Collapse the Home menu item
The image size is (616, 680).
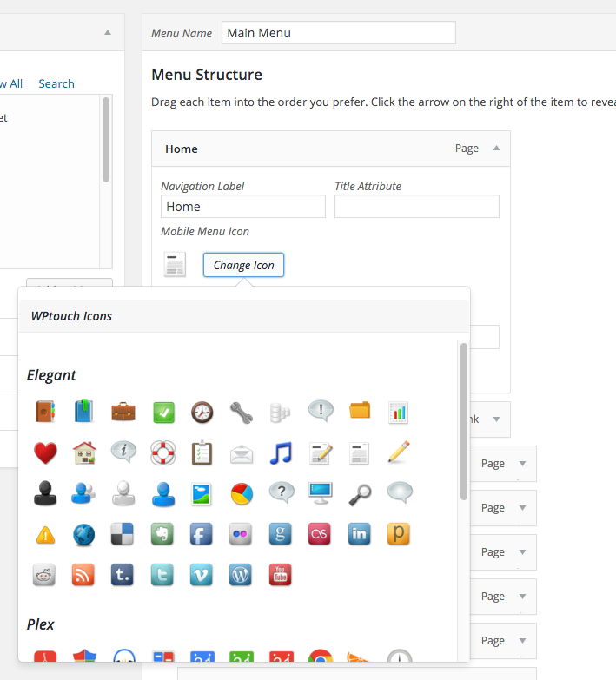pyautogui.click(x=496, y=149)
